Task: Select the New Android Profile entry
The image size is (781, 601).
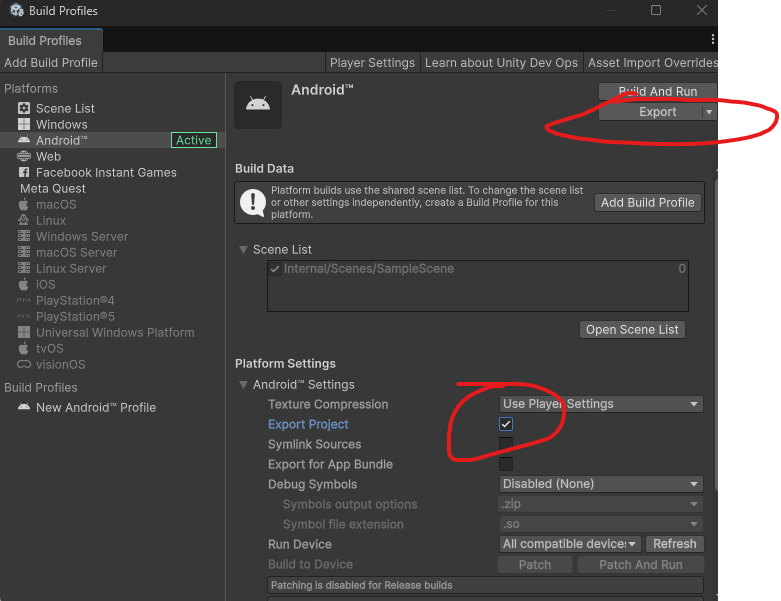Action: point(113,407)
